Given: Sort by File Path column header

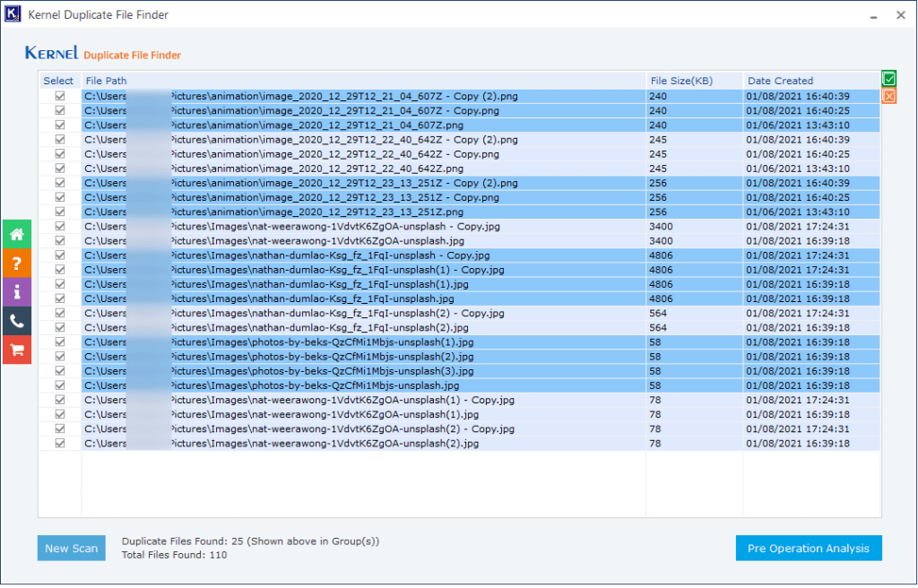Looking at the screenshot, I should [x=363, y=81].
